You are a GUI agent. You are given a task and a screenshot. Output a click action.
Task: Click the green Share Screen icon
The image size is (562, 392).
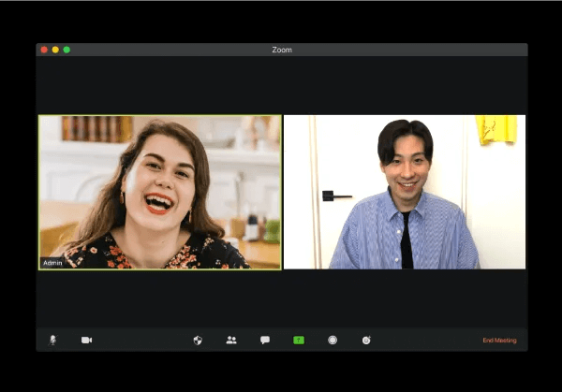point(299,340)
